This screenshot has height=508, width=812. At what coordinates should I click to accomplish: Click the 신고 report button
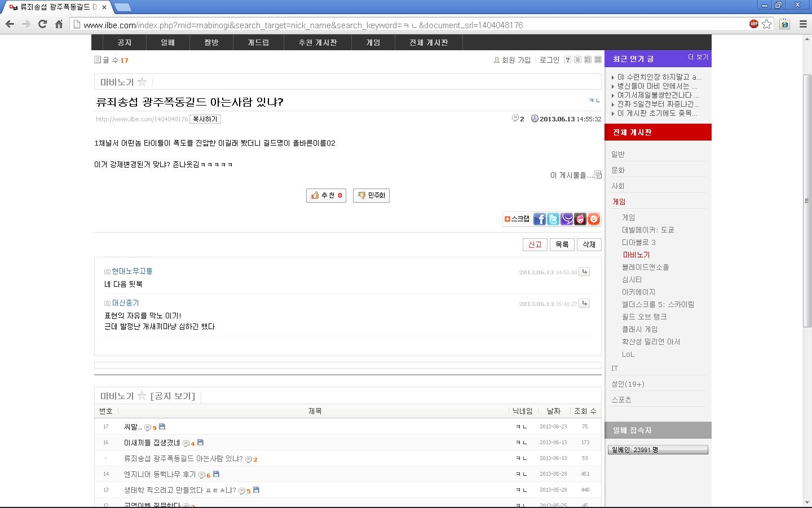pyautogui.click(x=535, y=244)
